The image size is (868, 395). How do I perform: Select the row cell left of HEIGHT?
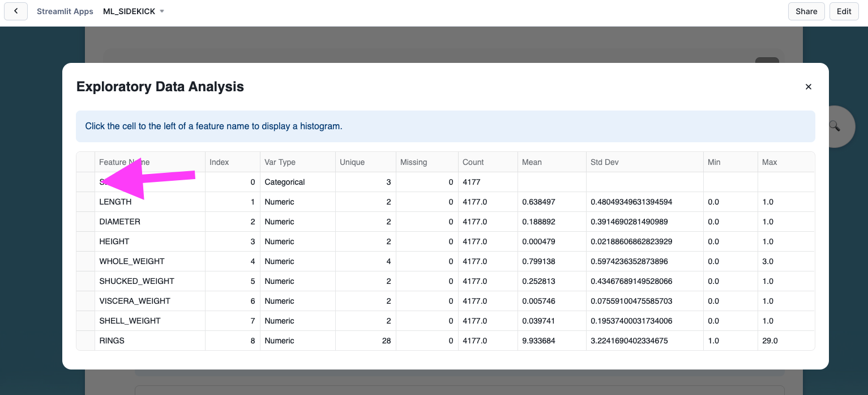[x=85, y=241]
